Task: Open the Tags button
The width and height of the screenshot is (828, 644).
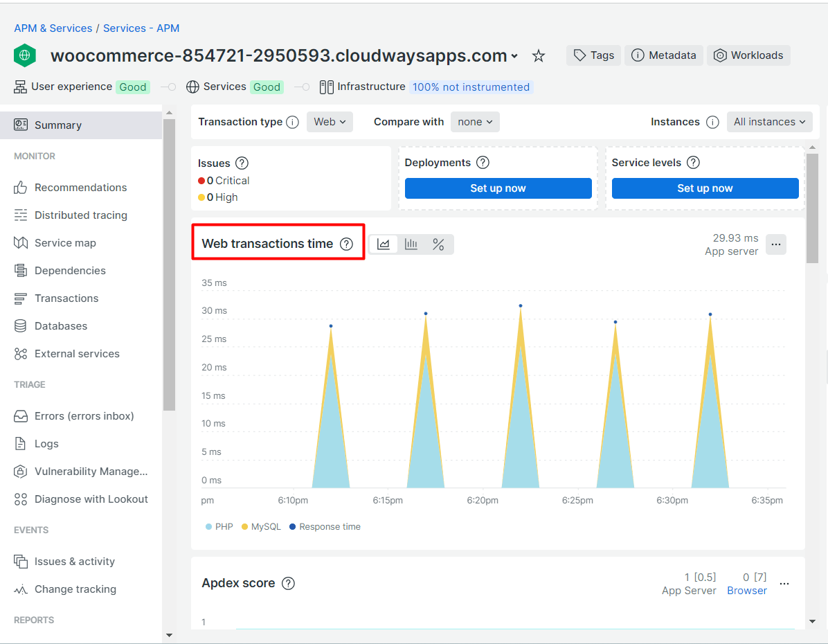Action: click(x=593, y=55)
